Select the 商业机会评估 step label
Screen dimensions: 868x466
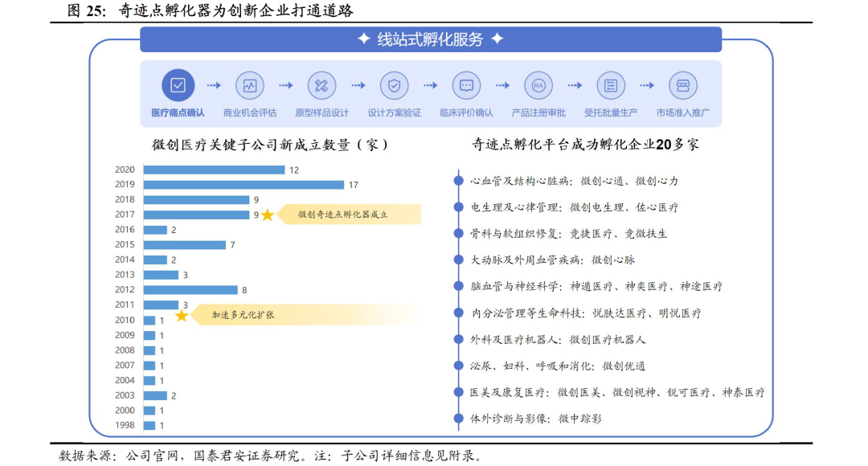coord(250,113)
